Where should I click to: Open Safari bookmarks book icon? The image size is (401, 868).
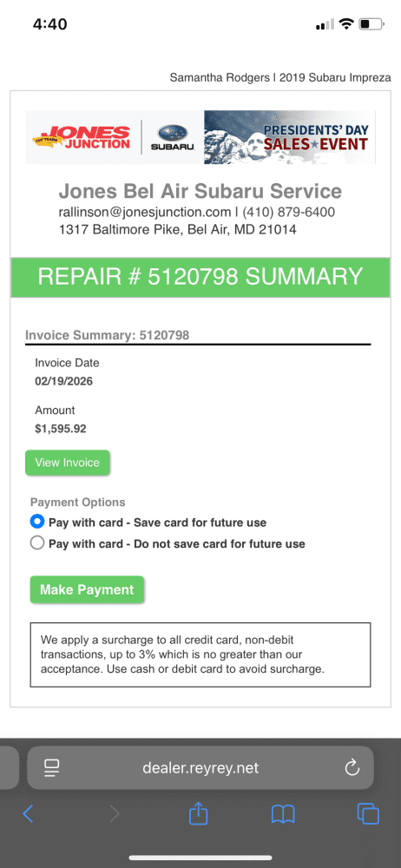pyautogui.click(x=282, y=814)
